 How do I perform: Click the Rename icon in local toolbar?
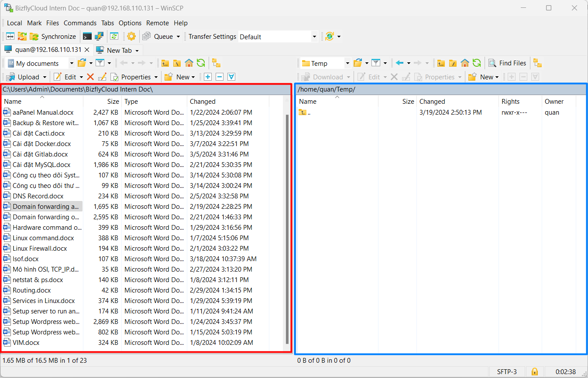(x=102, y=77)
